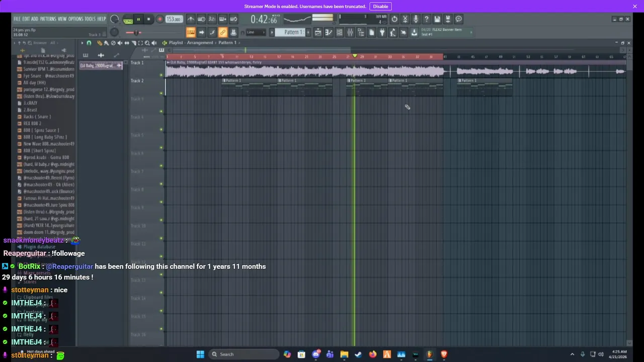The height and width of the screenshot is (362, 644).
Task: Disable Streamer Mode with the Disable button
Action: [380, 6]
